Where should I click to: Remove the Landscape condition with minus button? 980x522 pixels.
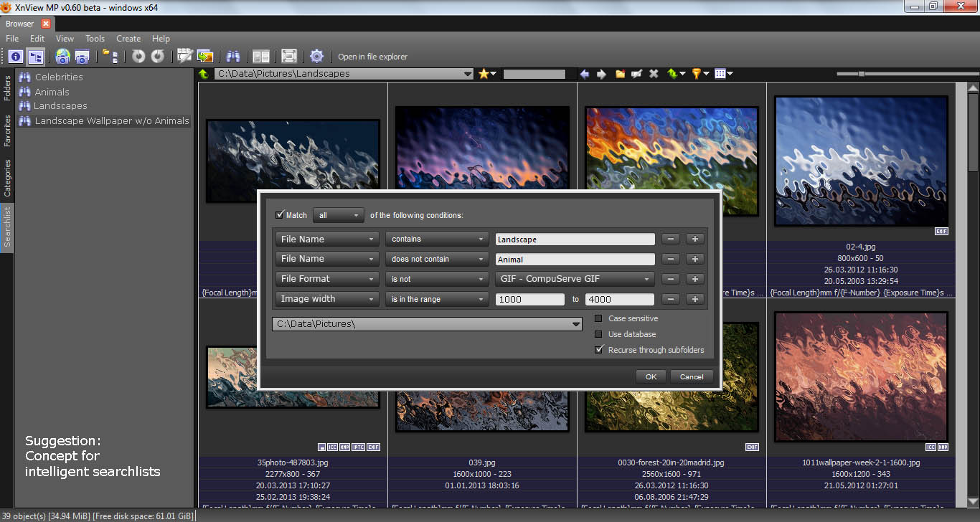670,239
